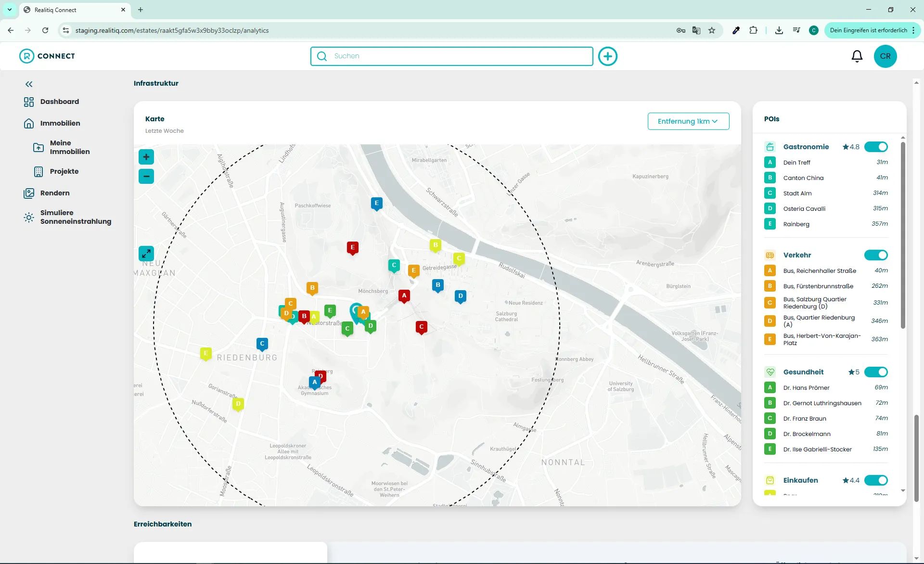Zoom in the map with plus button
This screenshot has width=924, height=564.
click(x=146, y=157)
